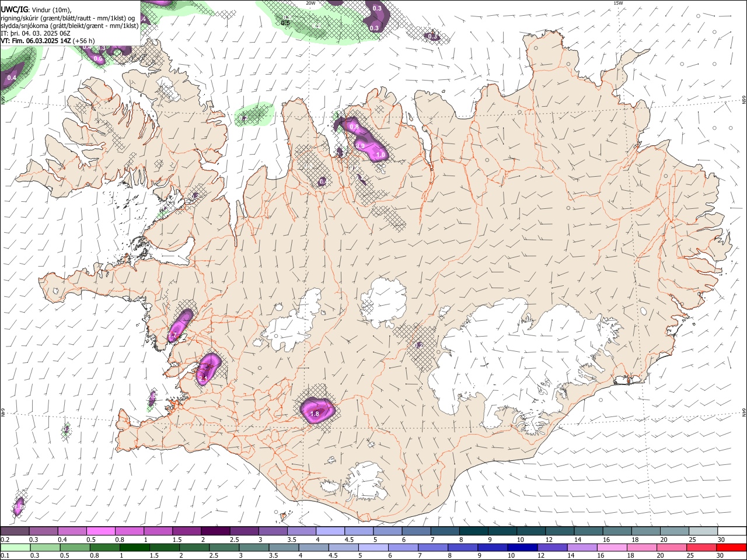Click the 'VT: Fim. 06.03.2025 14Z' valid time
This screenshot has width=747, height=560.
point(36,41)
